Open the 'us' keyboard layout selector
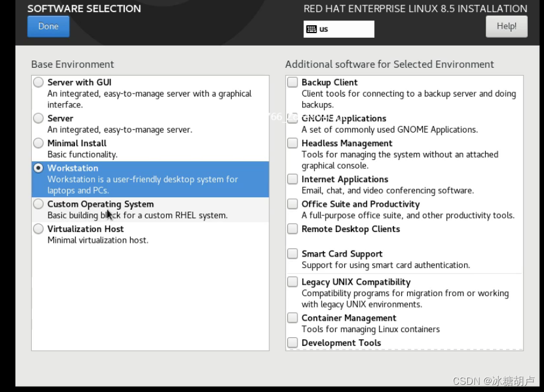This screenshot has height=392, width=544. tap(338, 29)
